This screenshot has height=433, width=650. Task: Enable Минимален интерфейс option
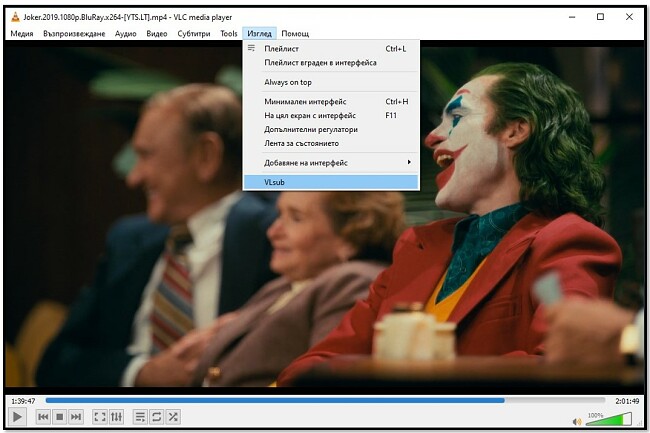click(331, 102)
